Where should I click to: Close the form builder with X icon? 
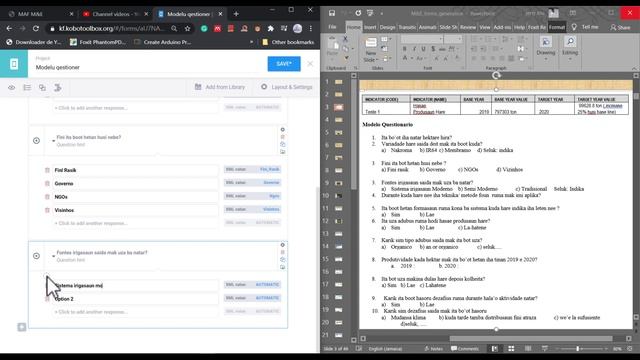click(310, 64)
